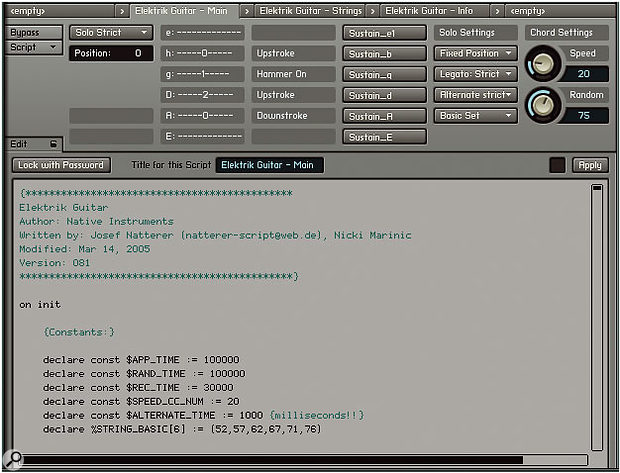Click the Chord Settings label
This screenshot has width=620, height=473.
click(567, 32)
